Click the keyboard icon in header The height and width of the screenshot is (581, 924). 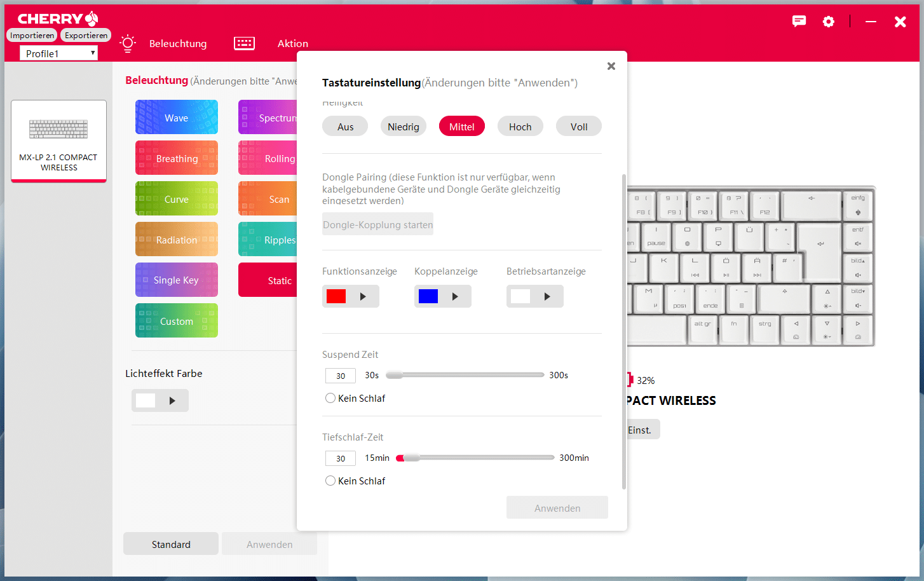(244, 43)
